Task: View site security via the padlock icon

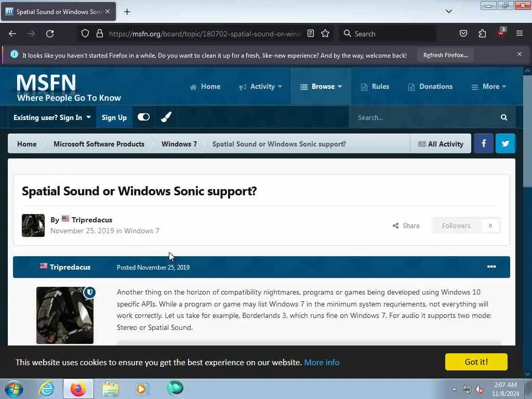Action: pyautogui.click(x=99, y=33)
